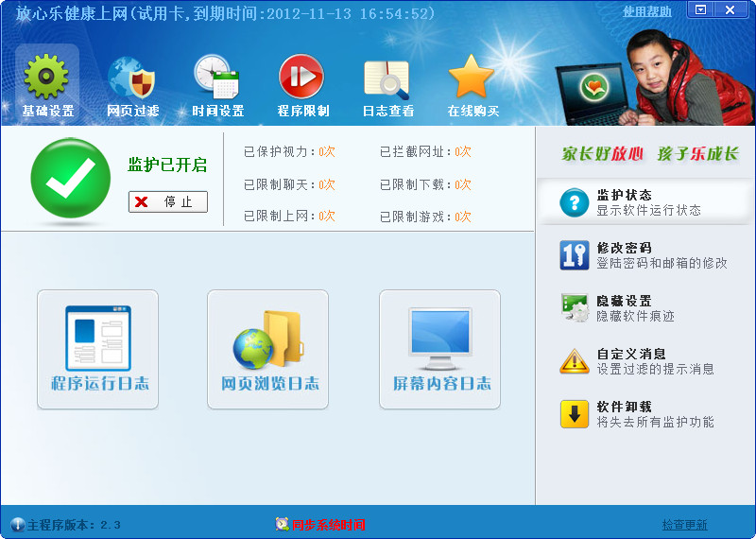Click the 监护已开启 status text
The image size is (756, 539).
point(167,165)
